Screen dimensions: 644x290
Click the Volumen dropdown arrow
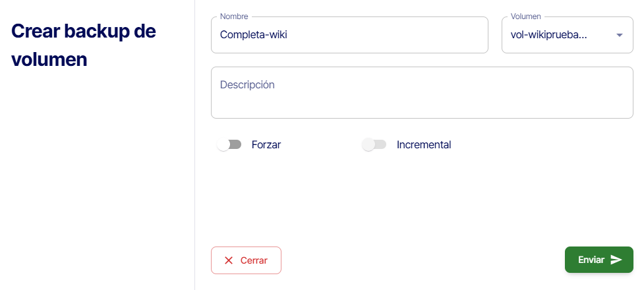[x=619, y=35]
